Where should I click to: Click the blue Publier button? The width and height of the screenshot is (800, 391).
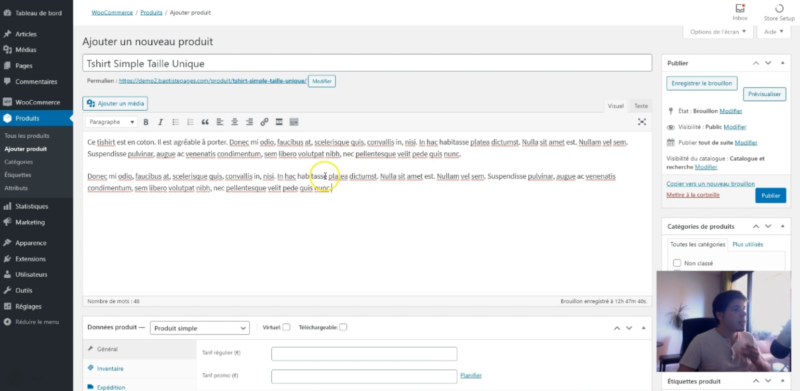pos(770,196)
